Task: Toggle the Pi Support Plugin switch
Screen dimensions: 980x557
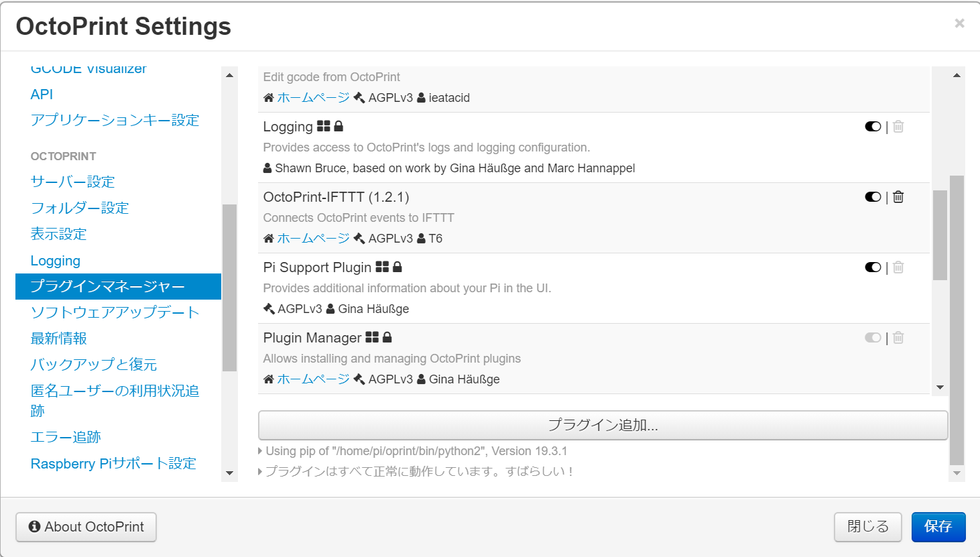Action: 873,267
